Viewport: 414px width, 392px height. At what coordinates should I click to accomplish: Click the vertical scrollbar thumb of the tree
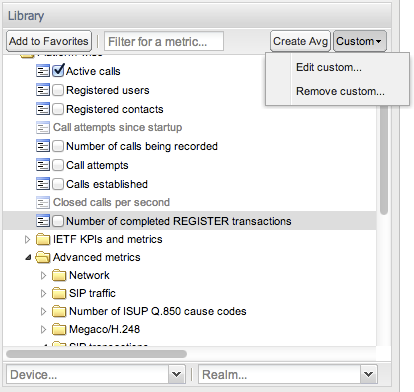[384, 160]
